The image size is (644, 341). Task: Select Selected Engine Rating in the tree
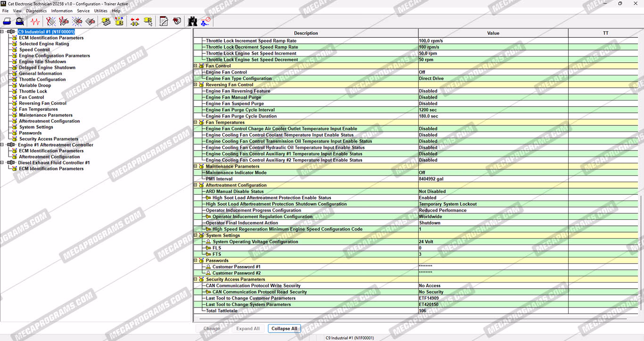point(44,44)
